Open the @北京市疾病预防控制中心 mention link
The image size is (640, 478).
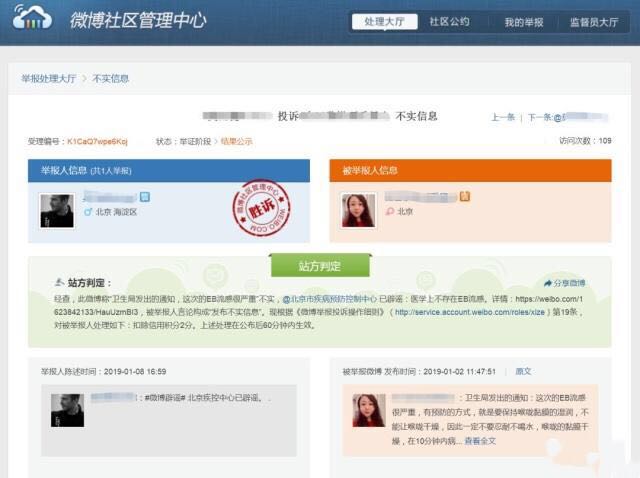point(330,299)
